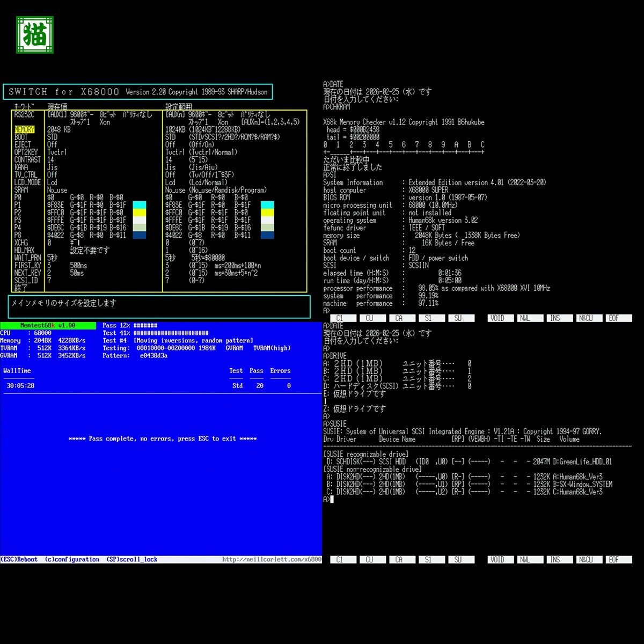Pick the SCSI_ID keyword in SWITCH

pos(26,280)
